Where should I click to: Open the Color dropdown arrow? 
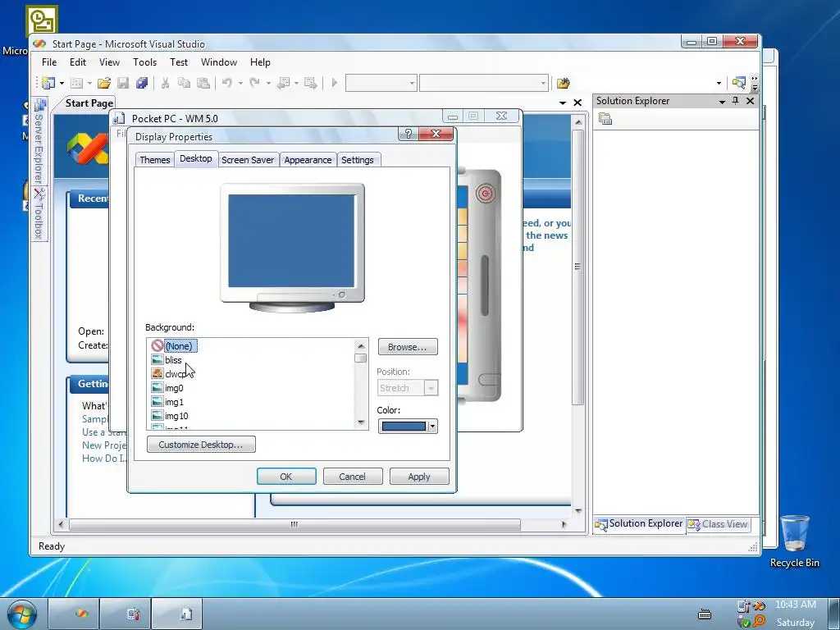432,427
